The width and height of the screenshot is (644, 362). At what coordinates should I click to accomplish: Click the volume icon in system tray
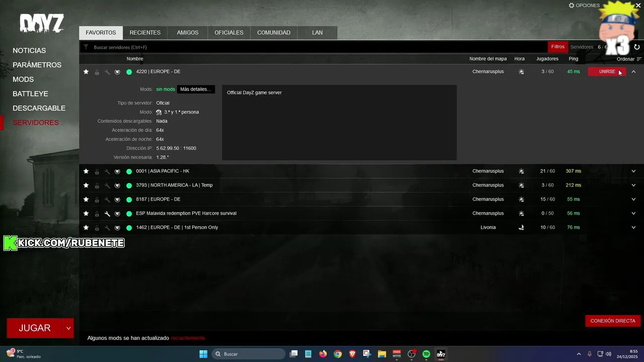[609, 354]
